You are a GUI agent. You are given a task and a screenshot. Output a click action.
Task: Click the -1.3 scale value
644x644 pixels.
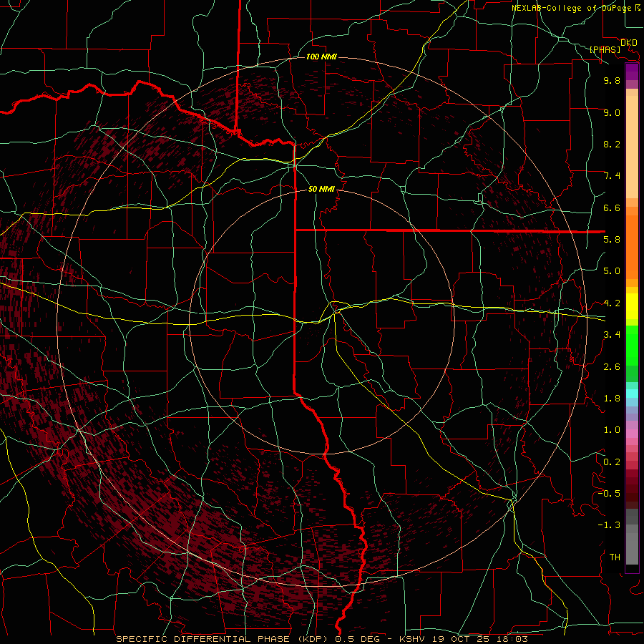coord(609,525)
